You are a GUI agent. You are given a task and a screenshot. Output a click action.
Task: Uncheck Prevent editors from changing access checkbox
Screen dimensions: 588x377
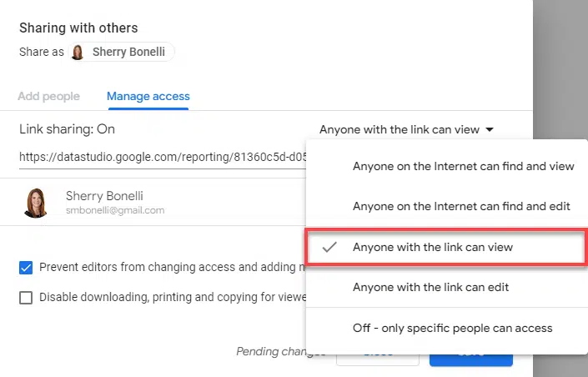click(26, 268)
